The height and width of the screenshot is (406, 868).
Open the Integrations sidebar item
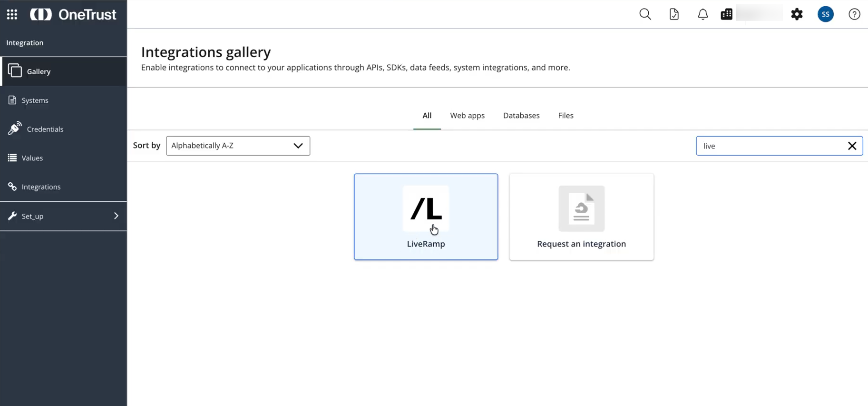click(x=63, y=187)
